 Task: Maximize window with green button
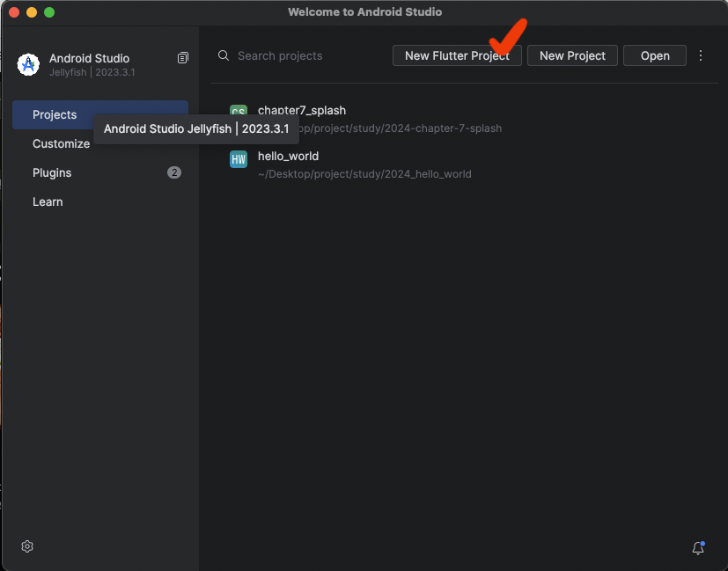point(49,12)
